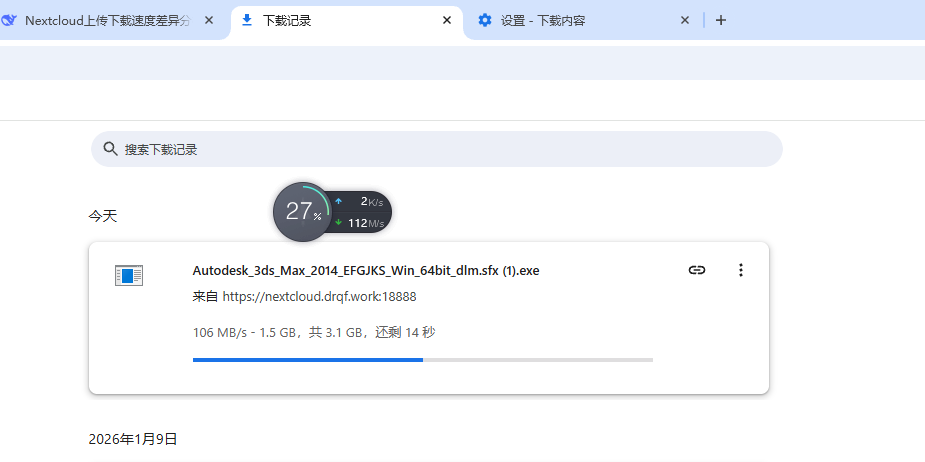
Task: Click the download arrow icon on 下载记录 tab
Action: [247, 21]
